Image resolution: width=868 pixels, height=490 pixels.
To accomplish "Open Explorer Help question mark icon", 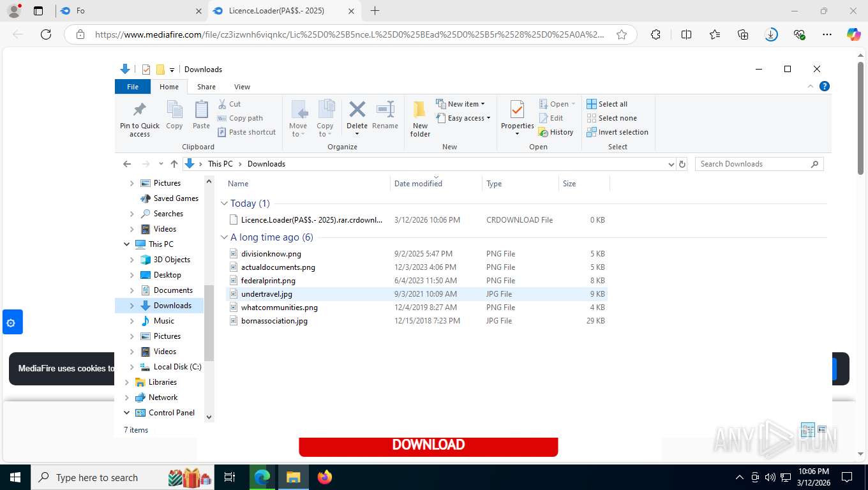I will click(x=825, y=86).
